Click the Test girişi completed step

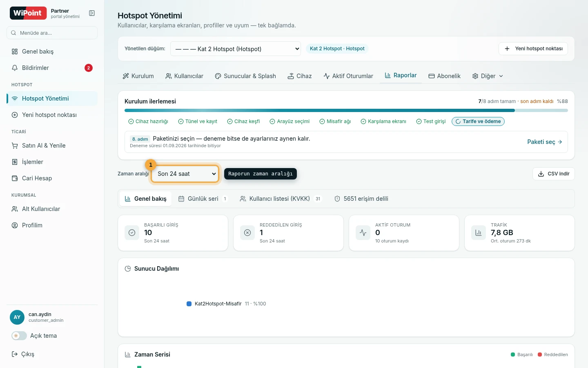pyautogui.click(x=431, y=121)
